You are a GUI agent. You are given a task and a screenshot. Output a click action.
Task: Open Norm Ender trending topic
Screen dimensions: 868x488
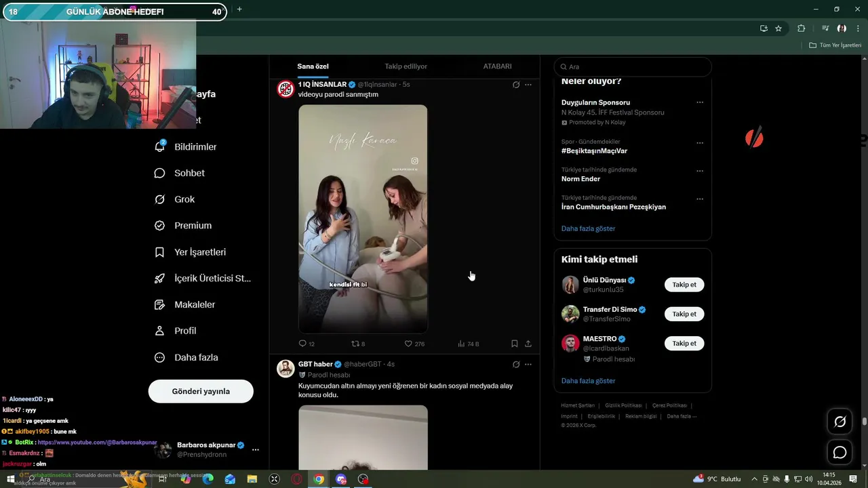point(580,179)
